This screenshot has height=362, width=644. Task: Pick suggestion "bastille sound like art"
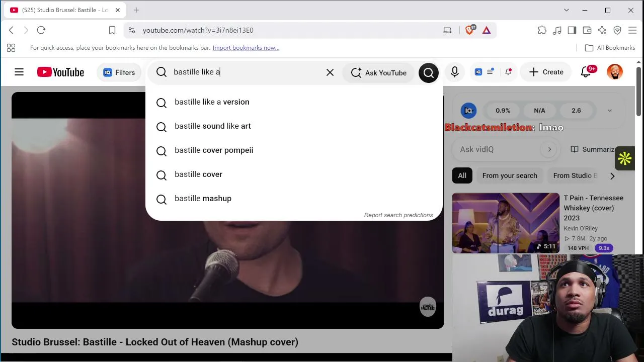(294, 126)
